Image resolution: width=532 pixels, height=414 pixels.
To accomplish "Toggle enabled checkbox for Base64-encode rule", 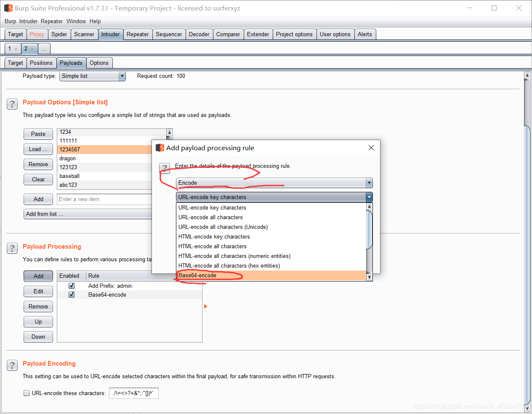I will (x=72, y=295).
